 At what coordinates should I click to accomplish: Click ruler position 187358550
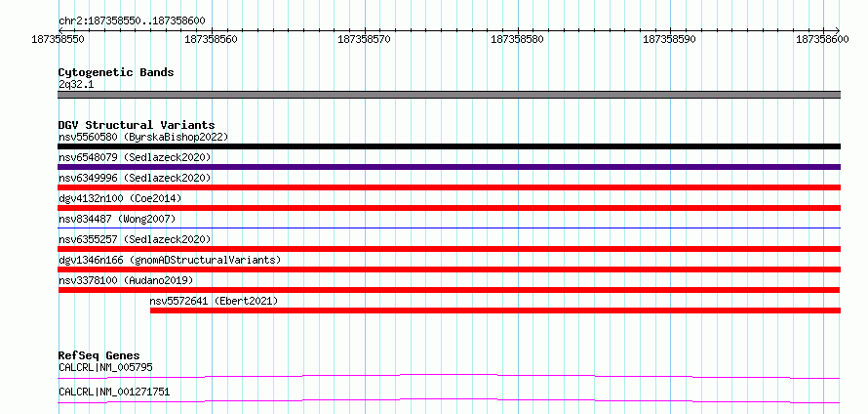point(59,39)
